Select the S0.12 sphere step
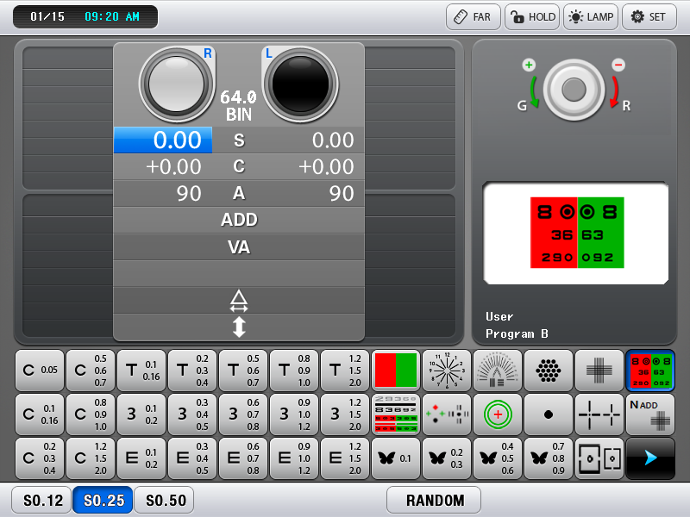Image resolution: width=690 pixels, height=517 pixels. [x=41, y=500]
